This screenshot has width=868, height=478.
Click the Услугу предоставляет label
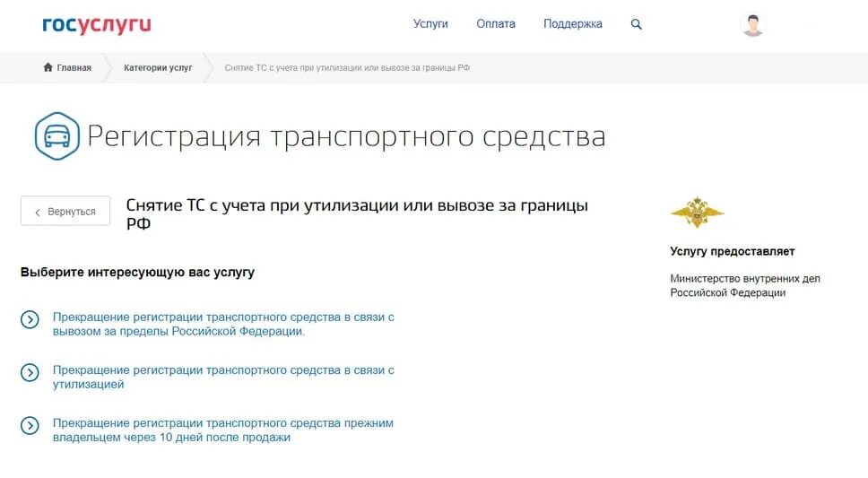(x=733, y=251)
